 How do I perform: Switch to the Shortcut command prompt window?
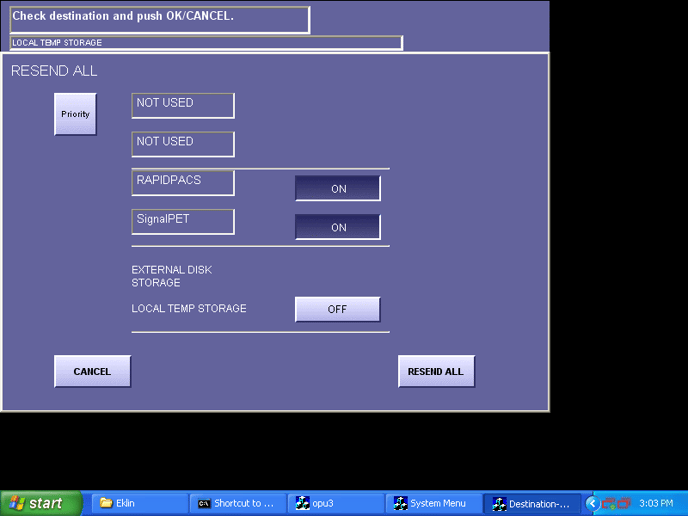[x=235, y=503]
